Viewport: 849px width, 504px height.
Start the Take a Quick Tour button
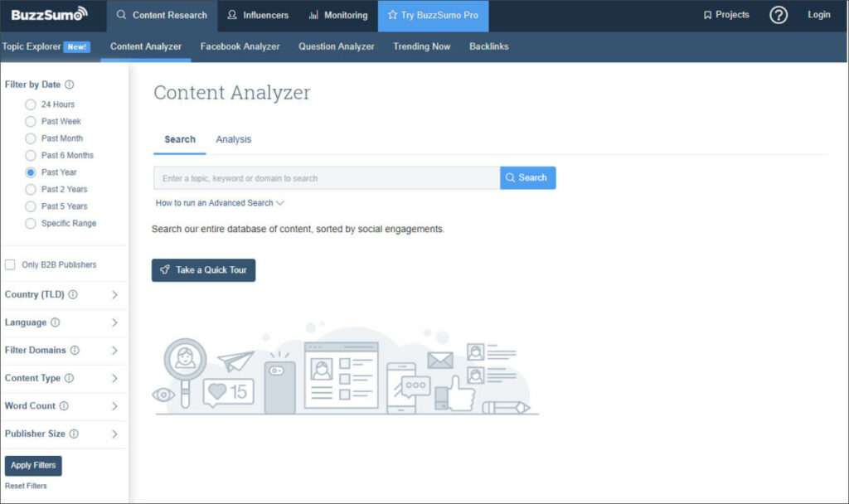coord(204,269)
